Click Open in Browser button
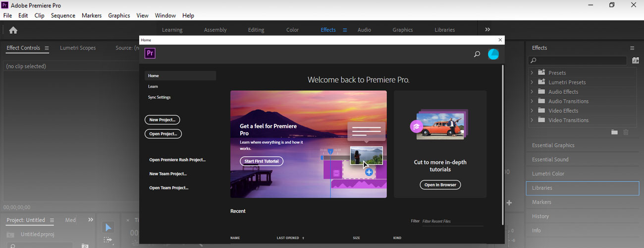Image resolution: width=644 pixels, height=248 pixels. tap(440, 185)
